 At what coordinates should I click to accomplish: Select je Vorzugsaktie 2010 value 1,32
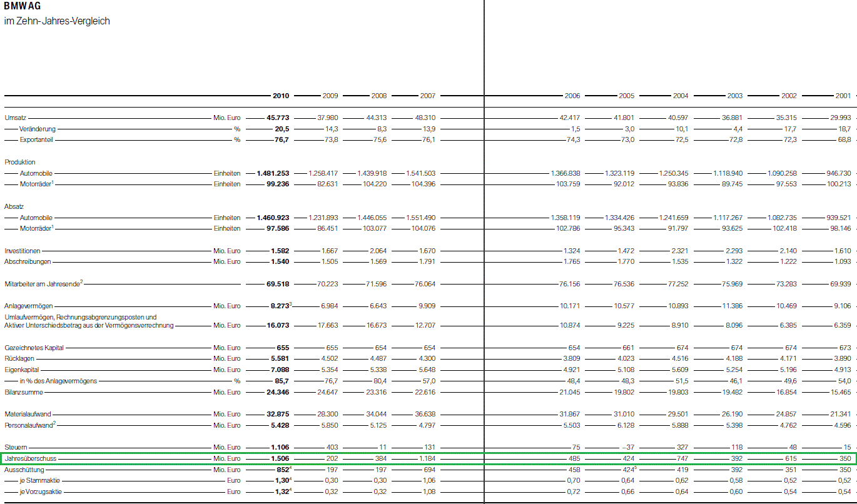pos(282,491)
